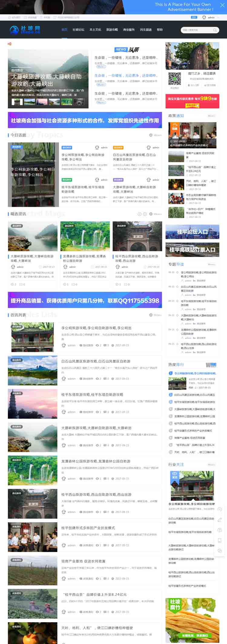
Task: Open the 社坡论坛 navigation item
Action: point(78,30)
